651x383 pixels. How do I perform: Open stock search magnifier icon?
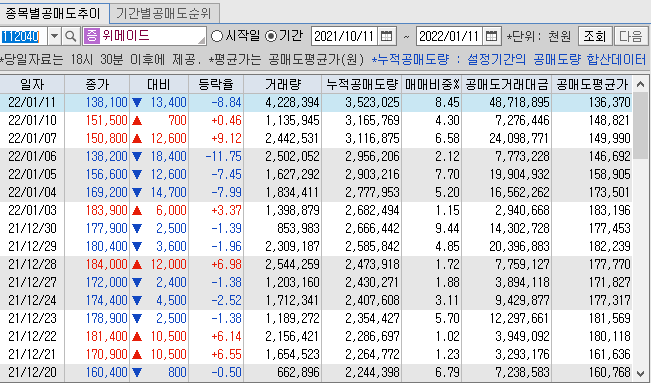coord(71,37)
